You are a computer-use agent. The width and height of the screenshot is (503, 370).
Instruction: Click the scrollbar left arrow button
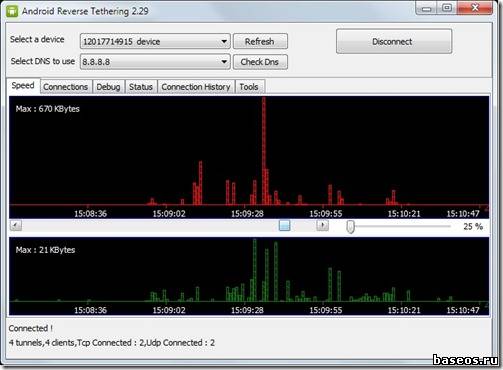click(16, 226)
